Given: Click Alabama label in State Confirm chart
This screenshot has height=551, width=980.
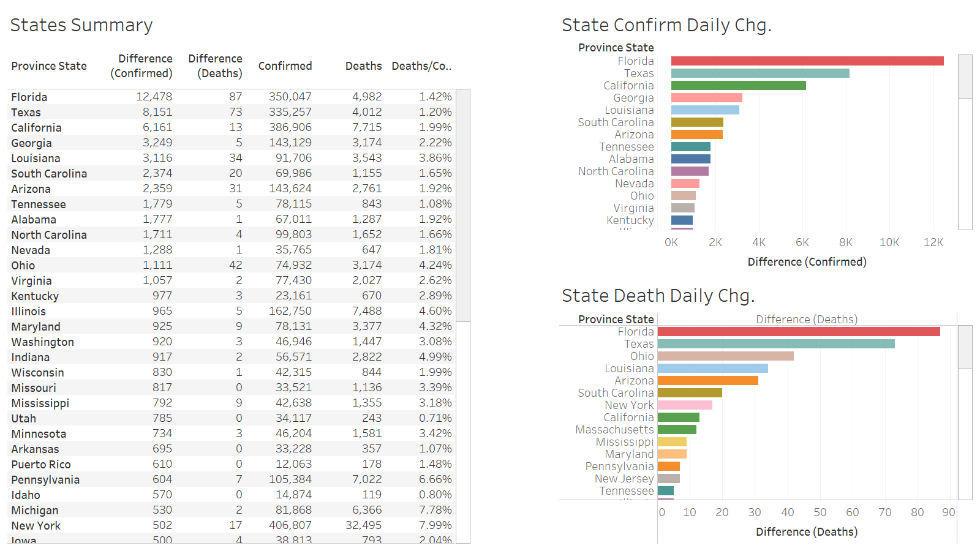Looking at the screenshot, I should 631,159.
